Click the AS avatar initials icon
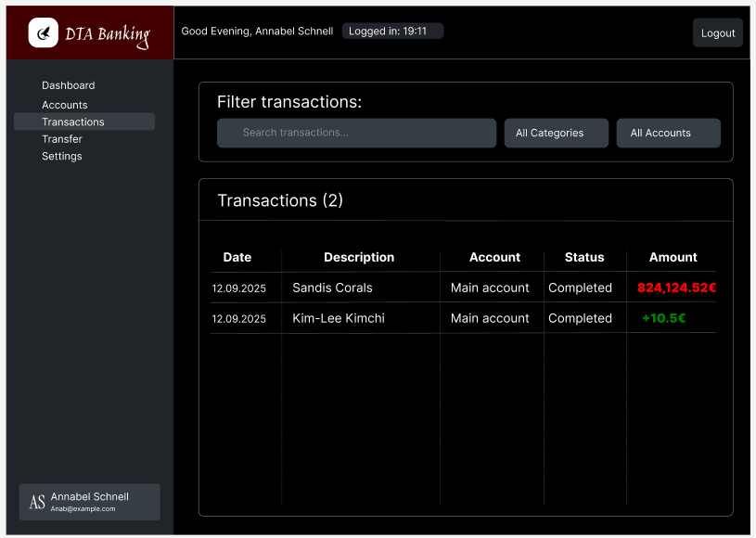 [37, 502]
